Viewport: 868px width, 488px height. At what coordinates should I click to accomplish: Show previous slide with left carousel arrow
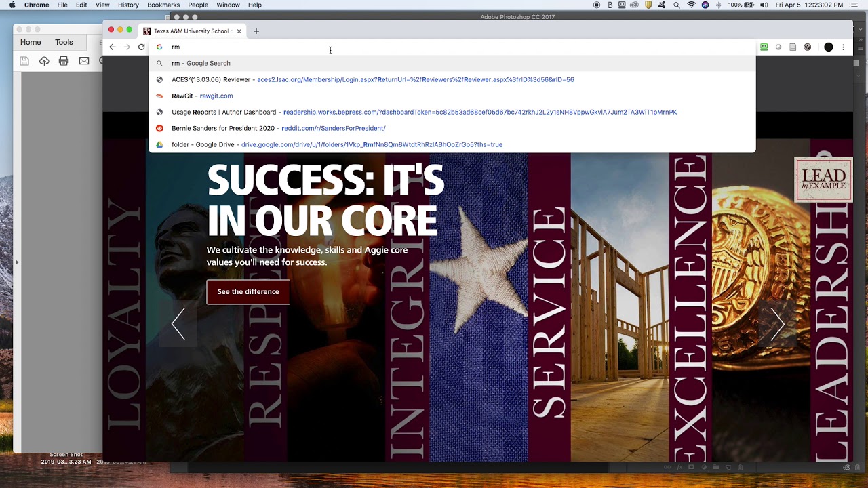pos(178,323)
